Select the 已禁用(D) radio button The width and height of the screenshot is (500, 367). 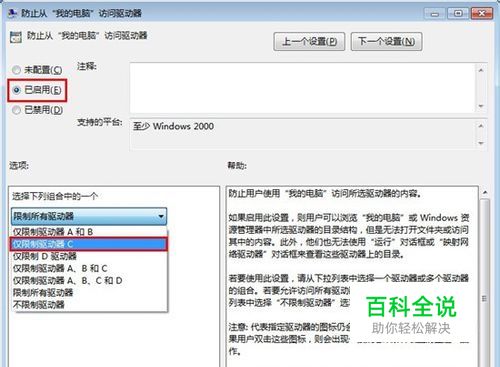point(16,110)
